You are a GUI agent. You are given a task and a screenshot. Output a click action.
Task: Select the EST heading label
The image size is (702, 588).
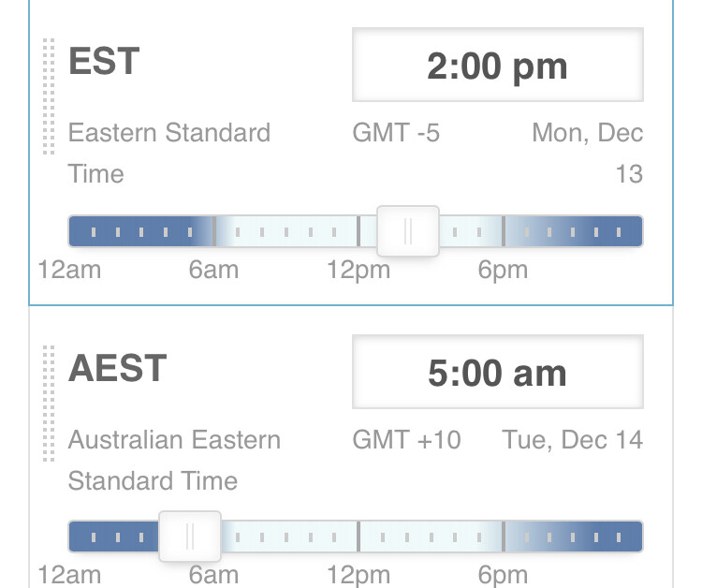[104, 61]
